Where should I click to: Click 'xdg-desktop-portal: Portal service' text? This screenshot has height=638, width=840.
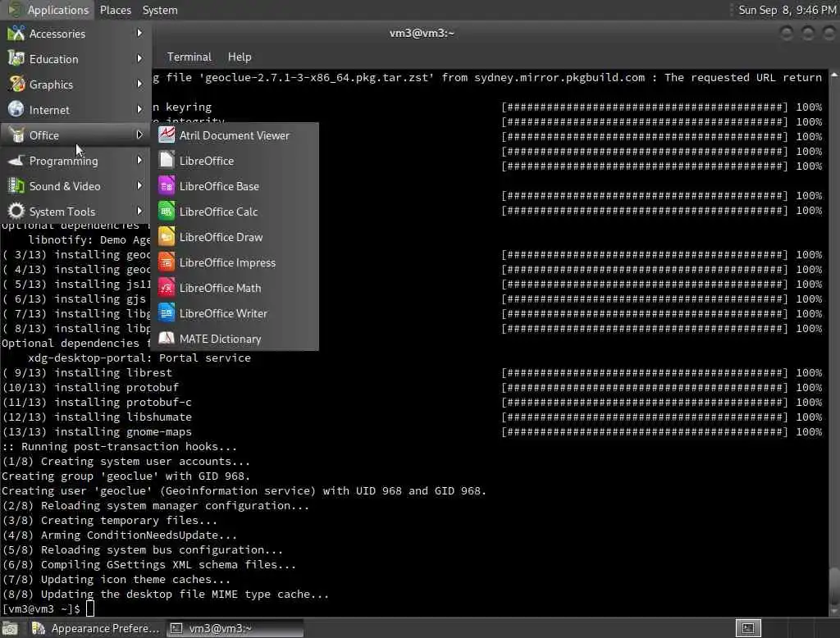click(x=139, y=358)
